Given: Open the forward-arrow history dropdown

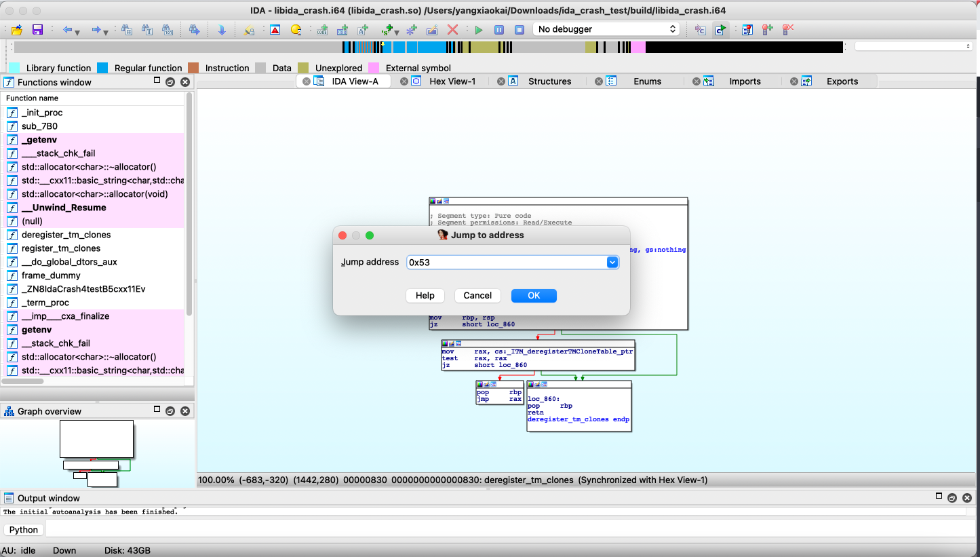Looking at the screenshot, I should (106, 32).
